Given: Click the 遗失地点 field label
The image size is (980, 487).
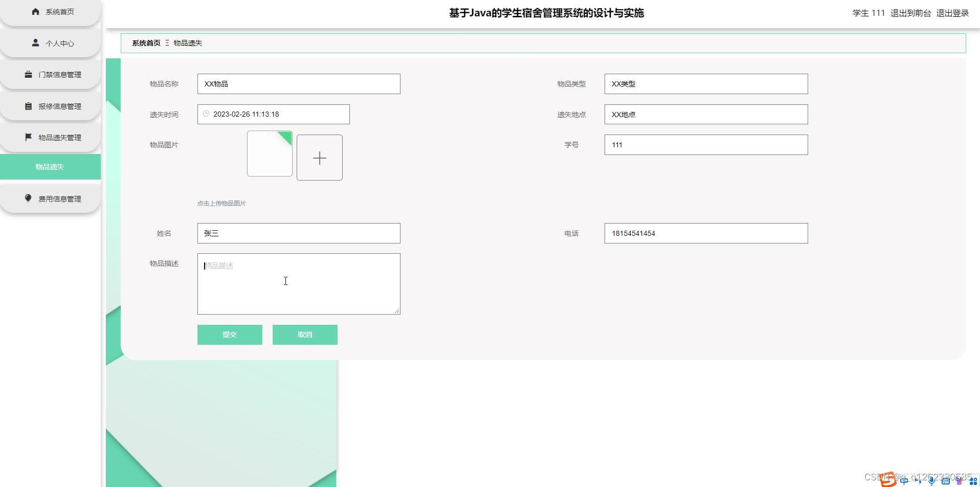Looking at the screenshot, I should point(571,115).
